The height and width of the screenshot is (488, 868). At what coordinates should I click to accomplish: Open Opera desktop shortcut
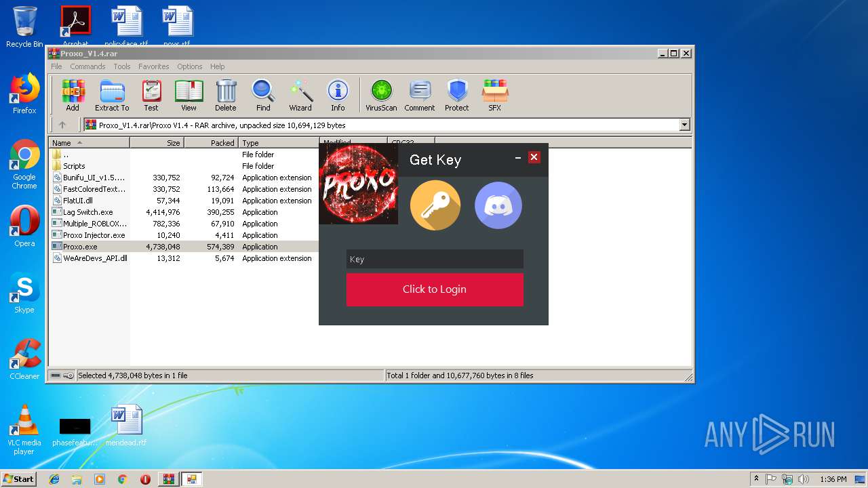(24, 226)
